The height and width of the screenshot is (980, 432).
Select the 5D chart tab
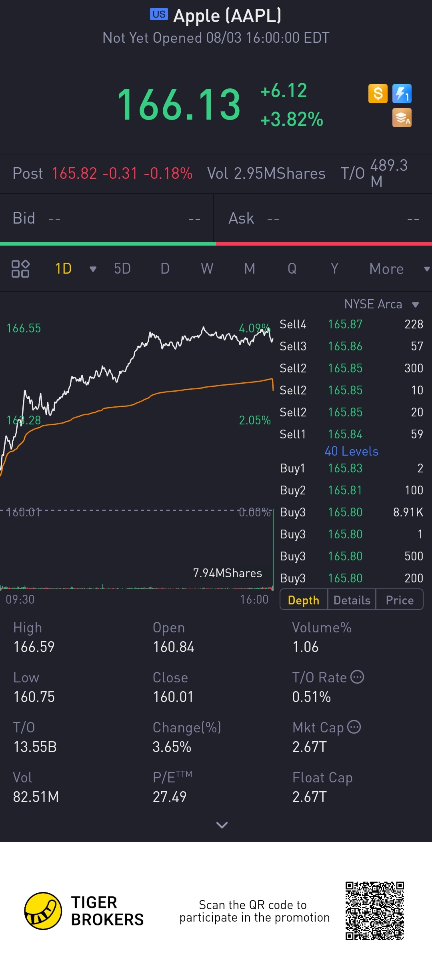[x=122, y=269]
